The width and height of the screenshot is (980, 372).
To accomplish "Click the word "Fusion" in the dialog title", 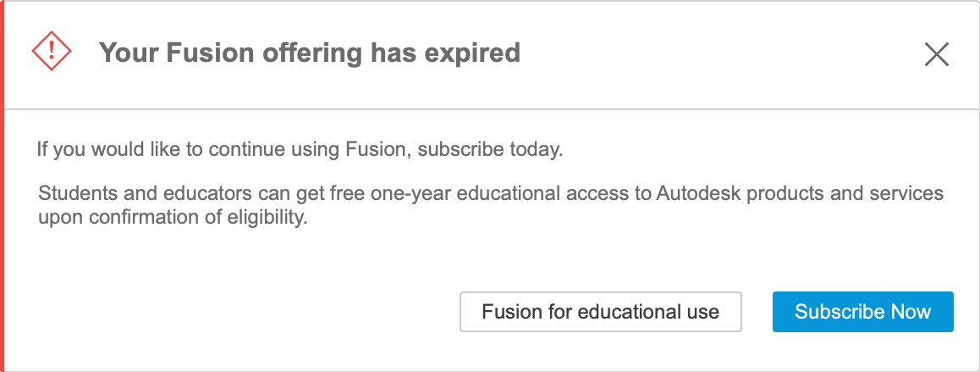I will coord(198,53).
